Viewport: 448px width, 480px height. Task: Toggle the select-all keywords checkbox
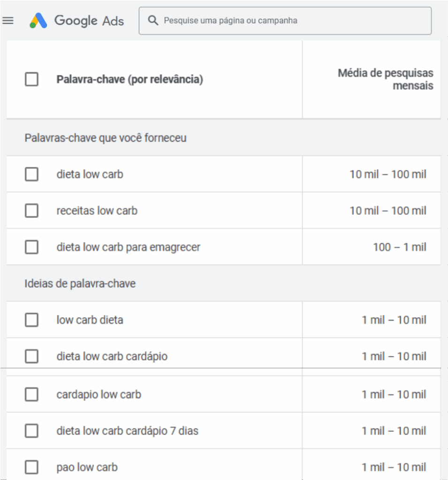point(31,80)
